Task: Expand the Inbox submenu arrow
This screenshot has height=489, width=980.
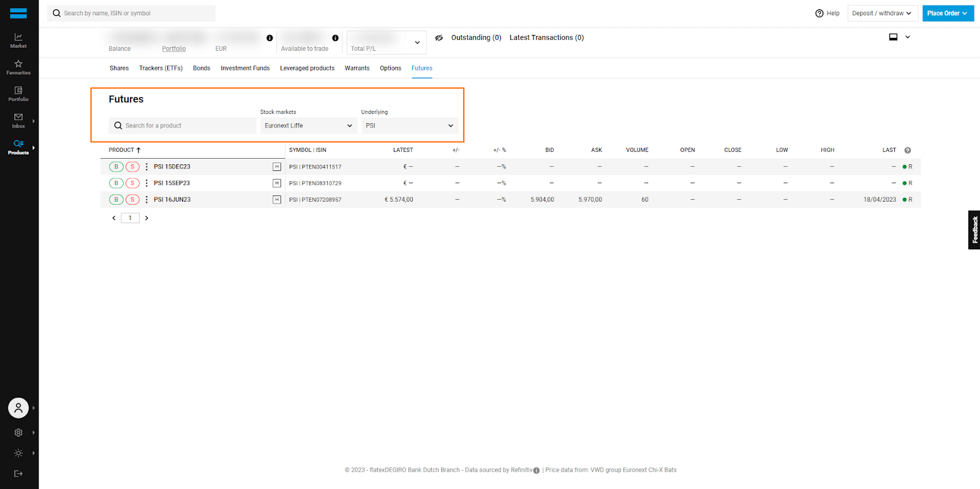Action: click(x=34, y=121)
